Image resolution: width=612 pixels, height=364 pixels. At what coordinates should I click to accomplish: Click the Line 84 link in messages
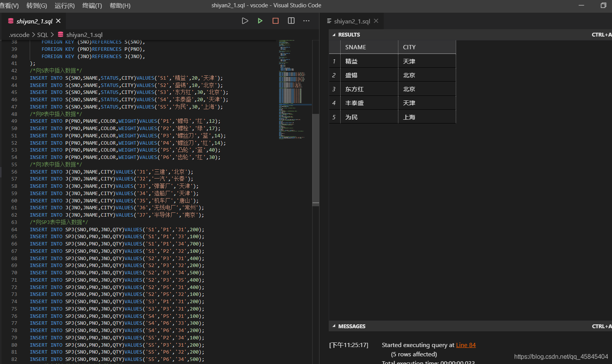(x=466, y=345)
